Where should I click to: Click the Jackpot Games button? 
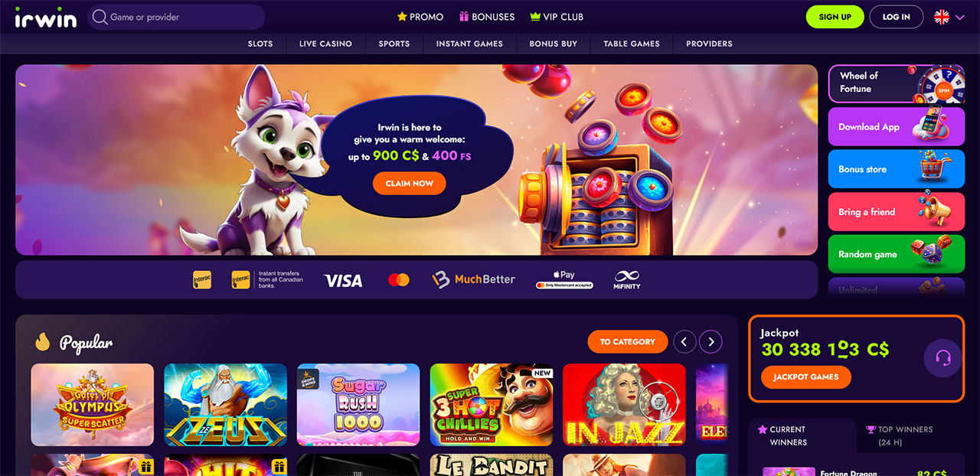coord(806,377)
